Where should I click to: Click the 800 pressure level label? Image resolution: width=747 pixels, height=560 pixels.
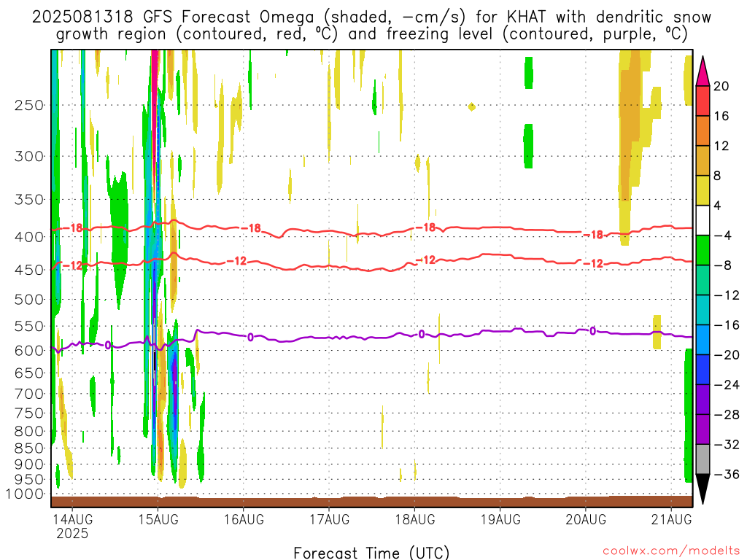pos(29,432)
